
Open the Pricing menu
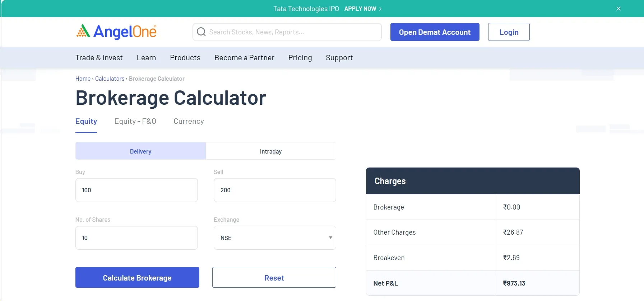click(300, 58)
